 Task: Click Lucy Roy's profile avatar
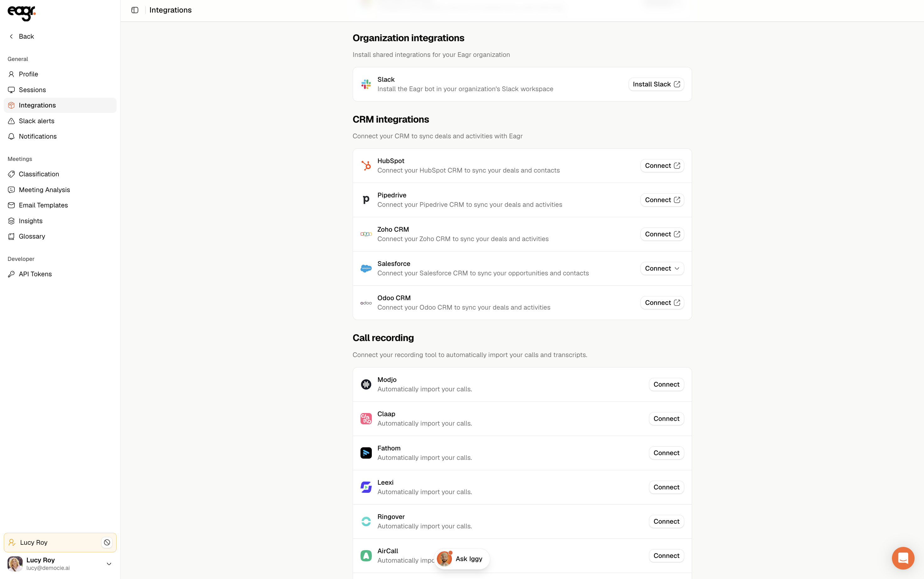tap(15, 564)
